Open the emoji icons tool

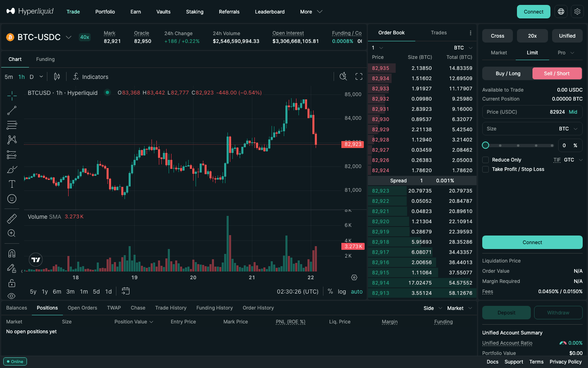[12, 199]
